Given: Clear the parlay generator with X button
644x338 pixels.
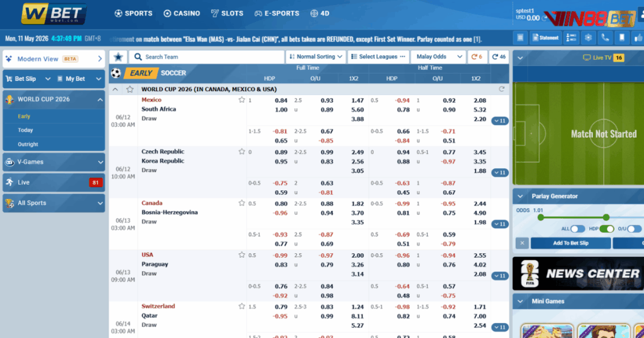Looking at the screenshot, I should point(522,243).
